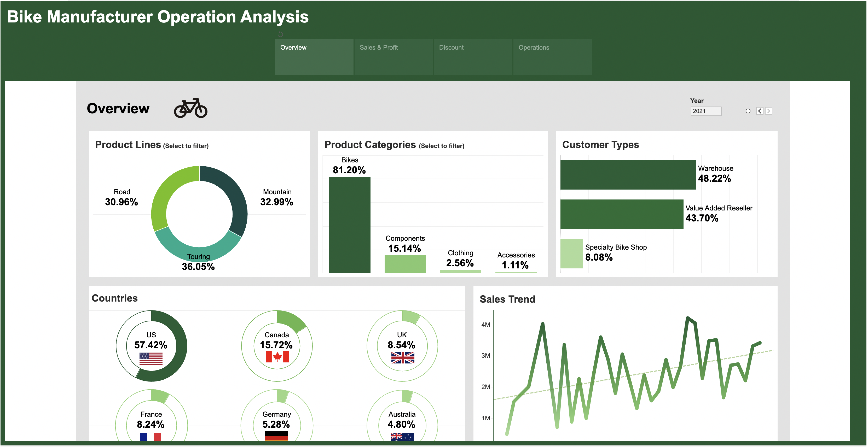Click the bicycle icon beside Overview
The width and height of the screenshot is (868, 447).
191,108
